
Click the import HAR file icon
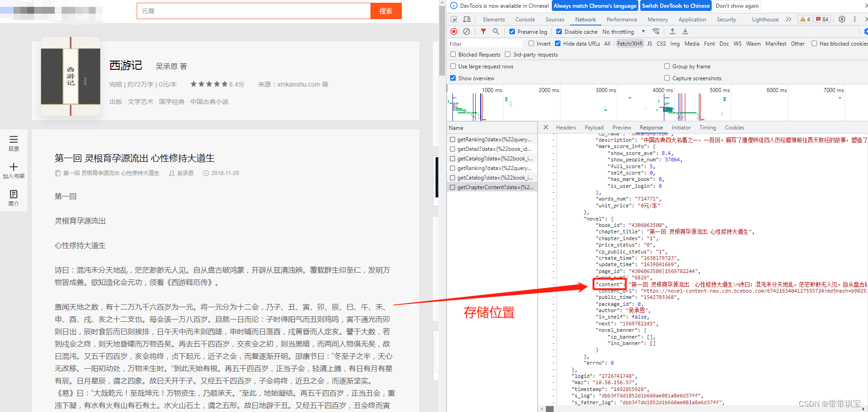pos(673,31)
